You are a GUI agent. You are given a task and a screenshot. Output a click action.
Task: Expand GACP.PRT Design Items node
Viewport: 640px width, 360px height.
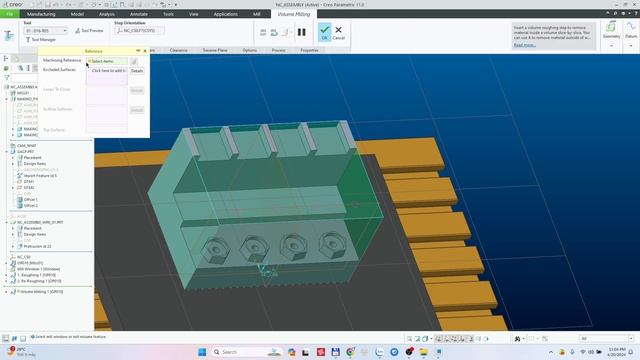pyautogui.click(x=13, y=164)
